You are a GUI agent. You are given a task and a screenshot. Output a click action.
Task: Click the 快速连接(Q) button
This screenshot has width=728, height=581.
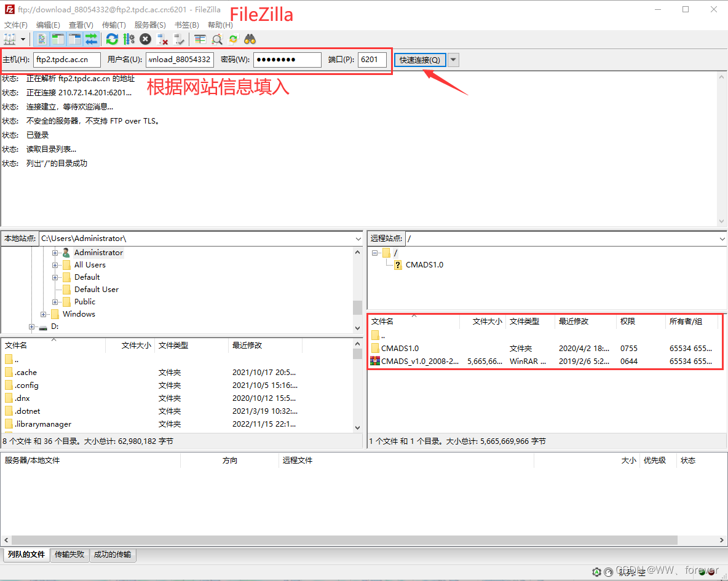pyautogui.click(x=420, y=60)
